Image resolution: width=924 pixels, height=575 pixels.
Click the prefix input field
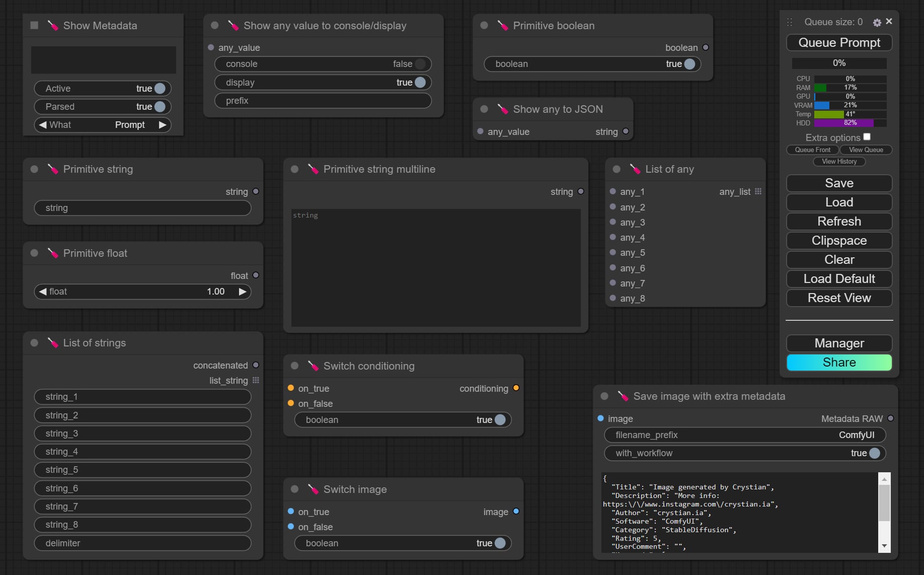coord(323,101)
